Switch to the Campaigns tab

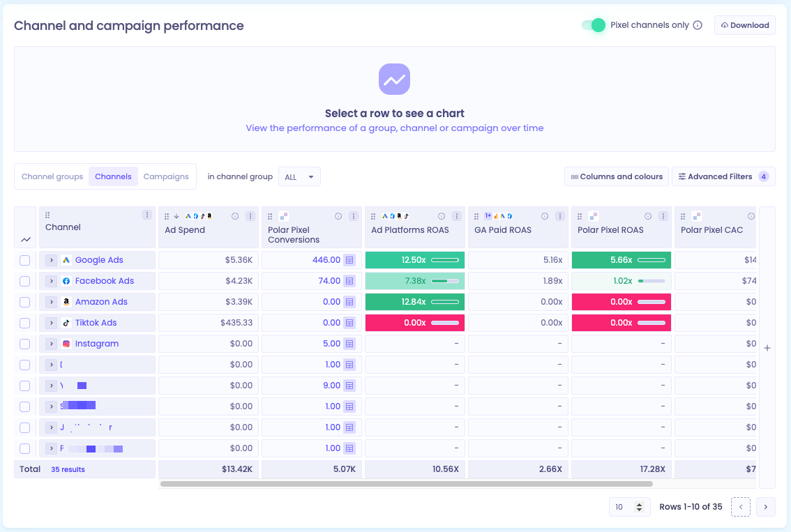(x=166, y=176)
